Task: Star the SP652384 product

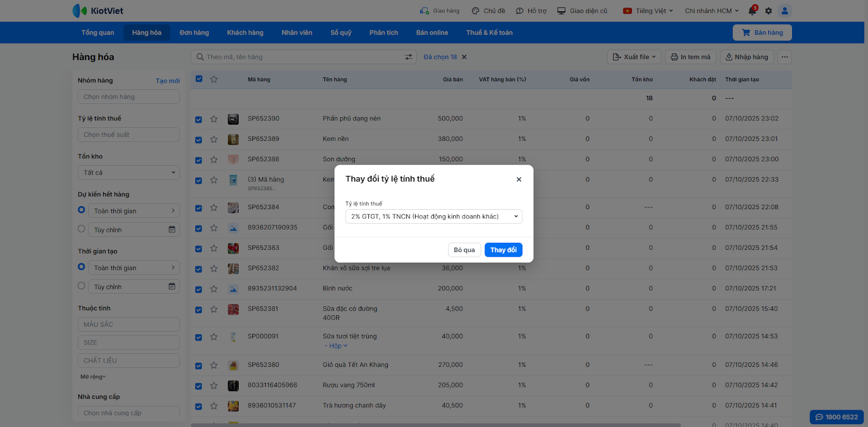Action: click(214, 208)
